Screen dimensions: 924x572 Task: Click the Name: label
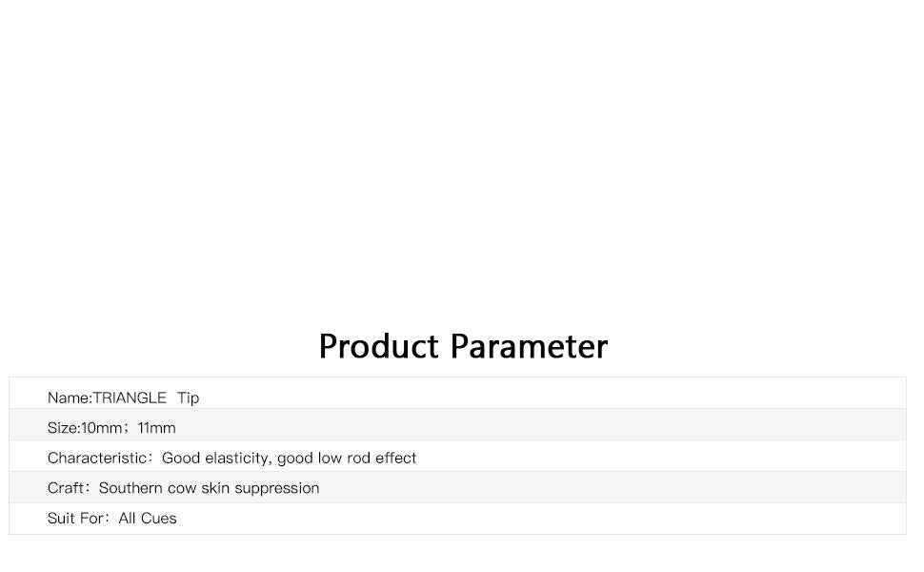[69, 398]
